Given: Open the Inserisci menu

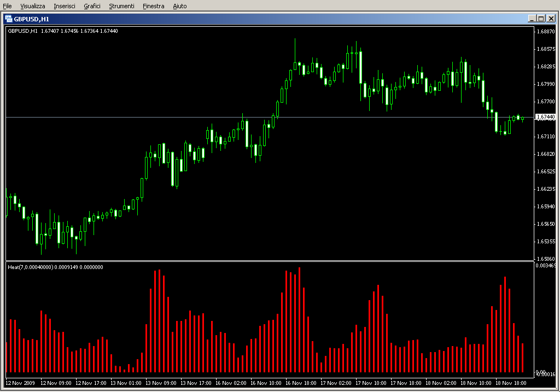Looking at the screenshot, I should (65, 6).
